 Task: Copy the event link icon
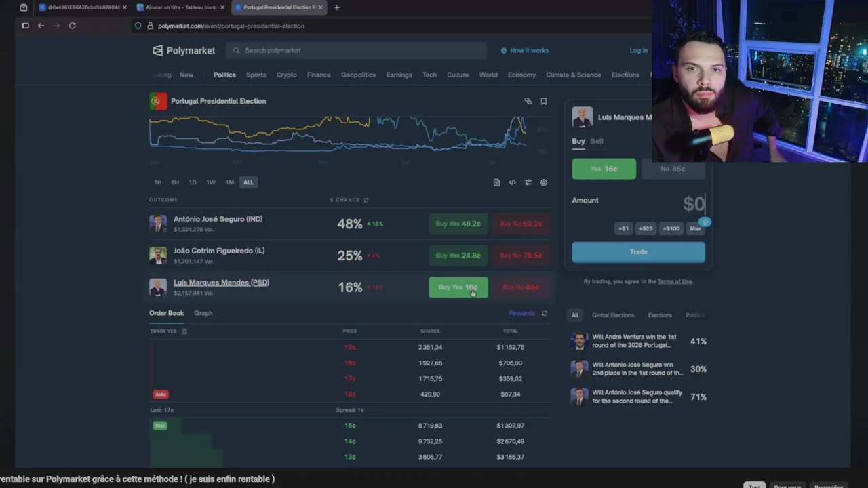[x=528, y=101]
